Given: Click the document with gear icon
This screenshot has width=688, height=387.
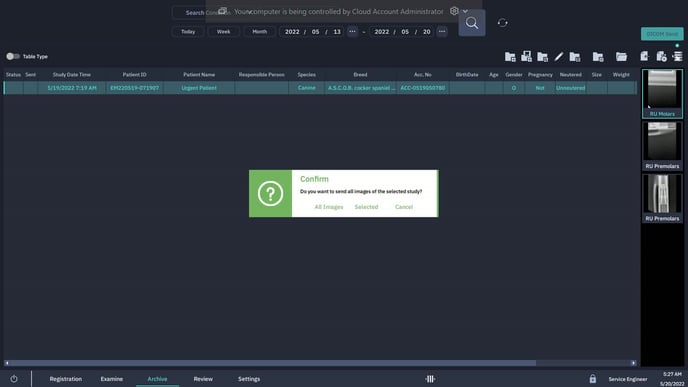Looking at the screenshot, I should 661,56.
